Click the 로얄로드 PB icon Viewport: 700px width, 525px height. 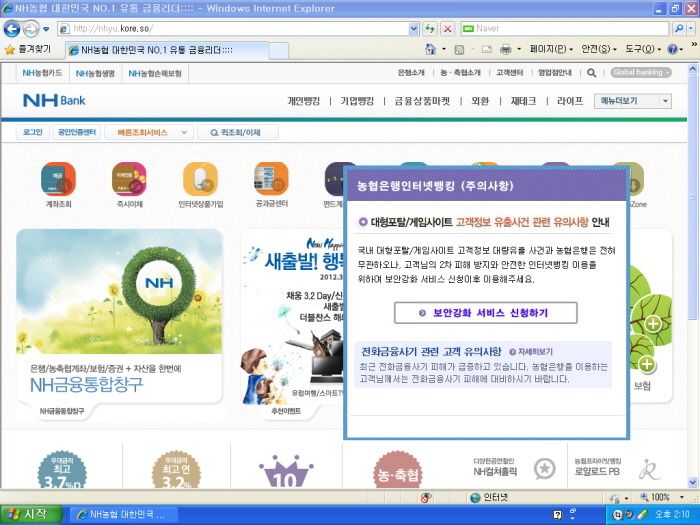(x=649, y=470)
